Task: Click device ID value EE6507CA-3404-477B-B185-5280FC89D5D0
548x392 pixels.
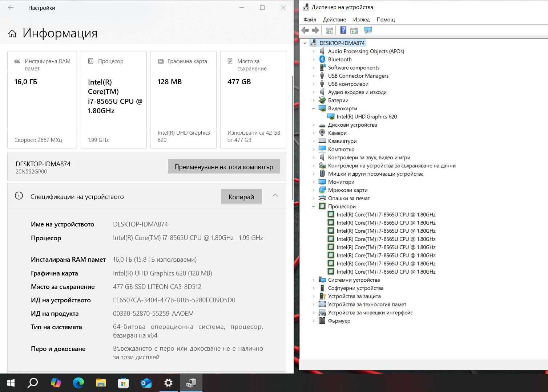Action: click(x=174, y=300)
